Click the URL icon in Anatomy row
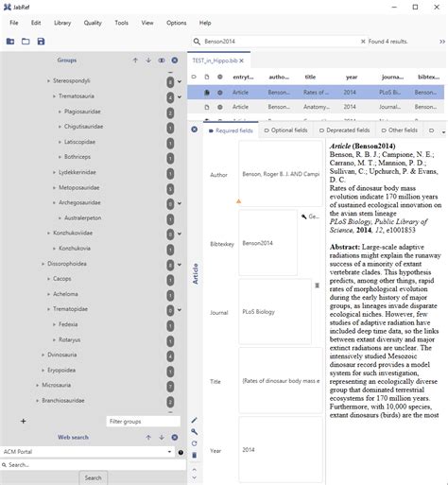This screenshot has width=448, height=485. (220, 107)
